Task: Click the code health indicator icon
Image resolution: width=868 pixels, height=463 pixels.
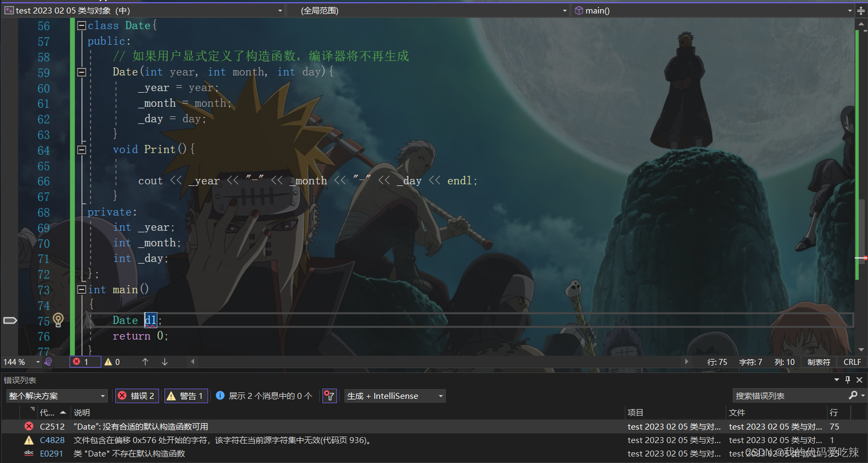Action: pos(49,362)
